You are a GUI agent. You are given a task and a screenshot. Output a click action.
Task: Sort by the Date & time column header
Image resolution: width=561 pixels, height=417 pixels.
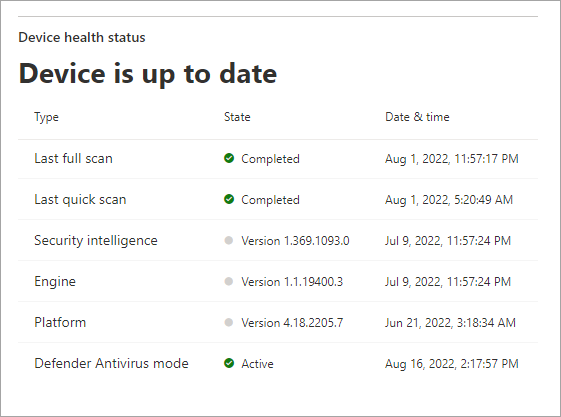[417, 117]
